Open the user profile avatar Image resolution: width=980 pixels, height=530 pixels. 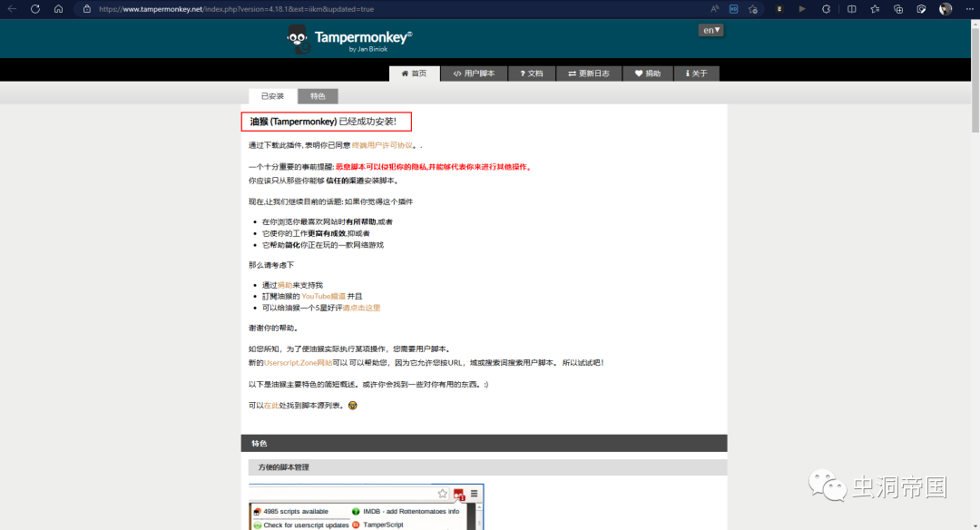click(x=946, y=9)
